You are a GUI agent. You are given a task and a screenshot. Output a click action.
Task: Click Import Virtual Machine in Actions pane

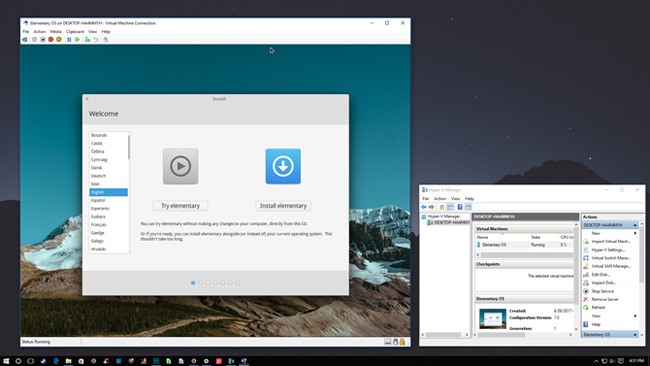point(610,241)
